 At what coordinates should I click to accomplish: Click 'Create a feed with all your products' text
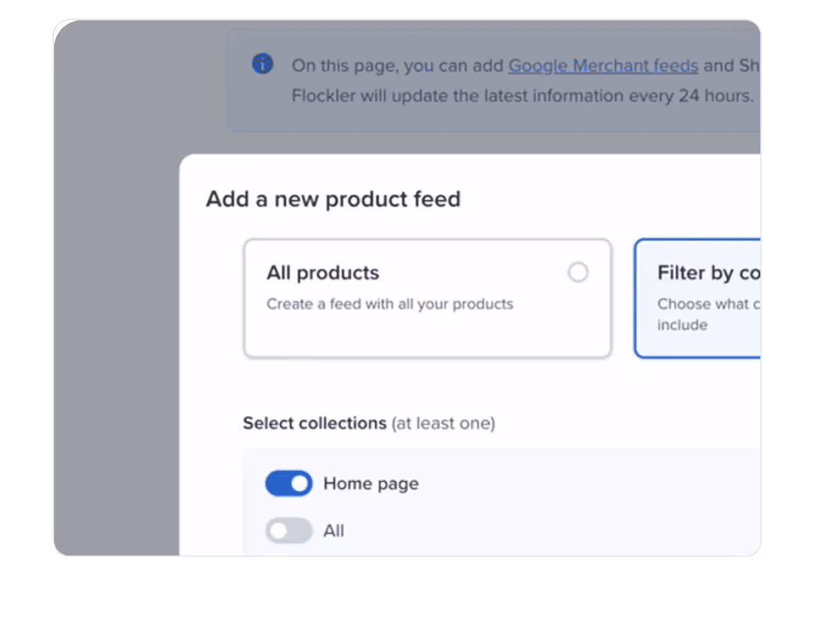click(x=390, y=304)
